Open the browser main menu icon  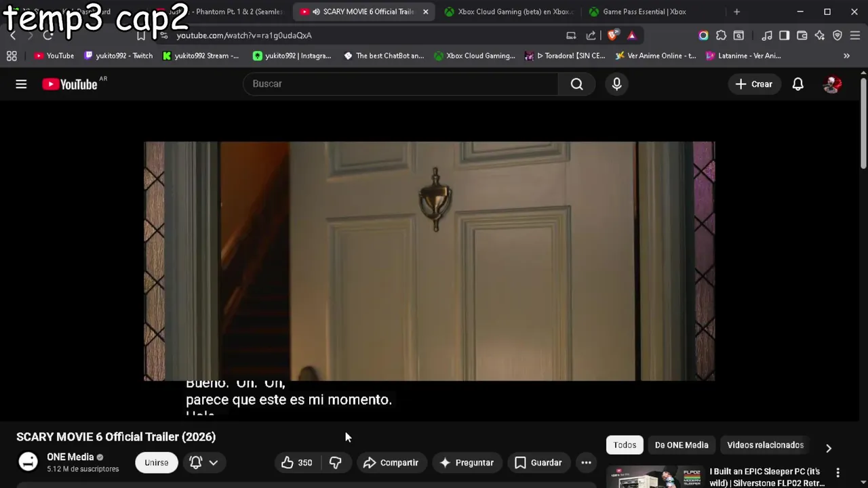click(x=855, y=35)
